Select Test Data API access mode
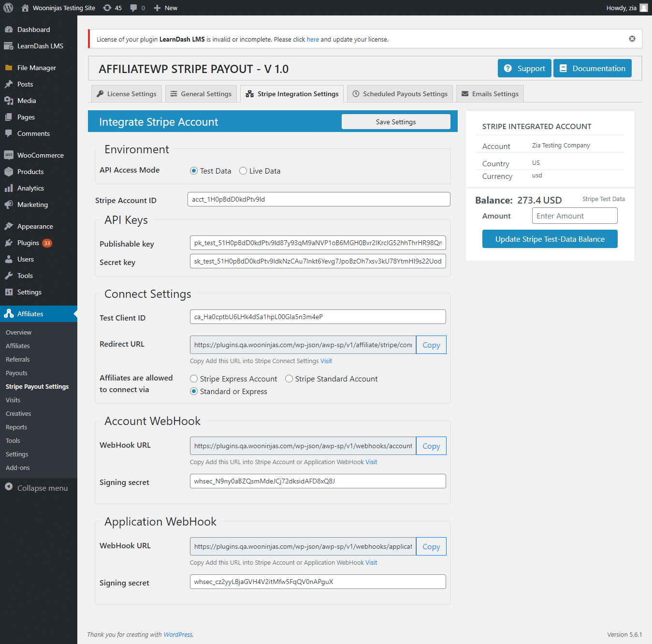Image resolution: width=652 pixels, height=644 pixels. tap(194, 171)
